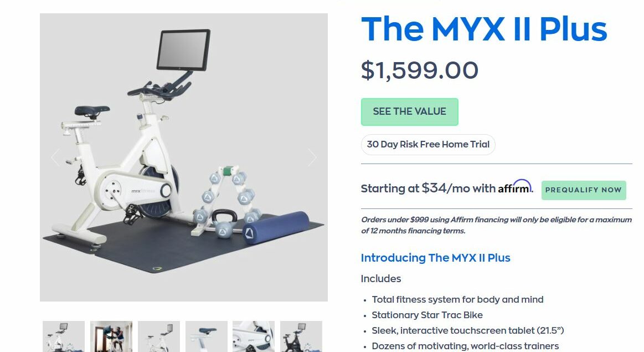Select the black bike thumbnail
The height and width of the screenshot is (352, 644).
click(x=301, y=336)
